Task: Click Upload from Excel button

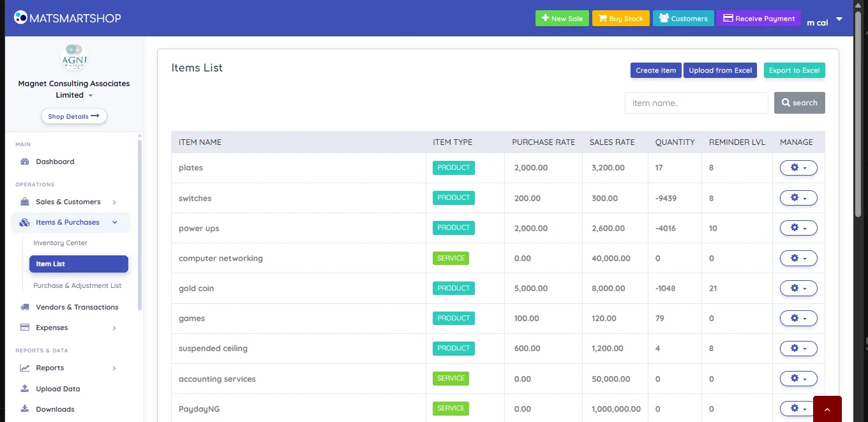Action: [x=720, y=70]
